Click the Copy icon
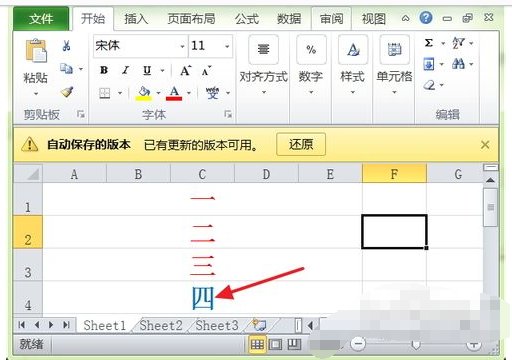The width and height of the screenshot is (512, 360). pyautogui.click(x=66, y=68)
